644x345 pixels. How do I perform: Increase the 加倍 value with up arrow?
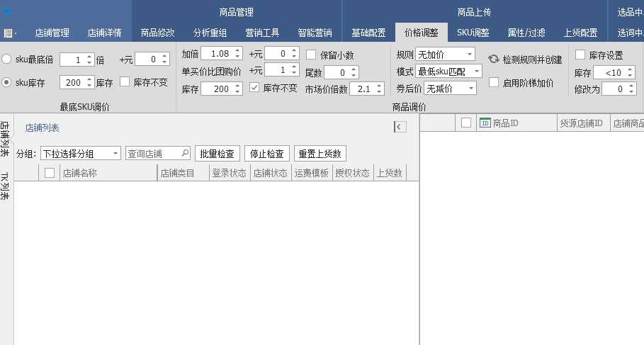pyautogui.click(x=238, y=50)
